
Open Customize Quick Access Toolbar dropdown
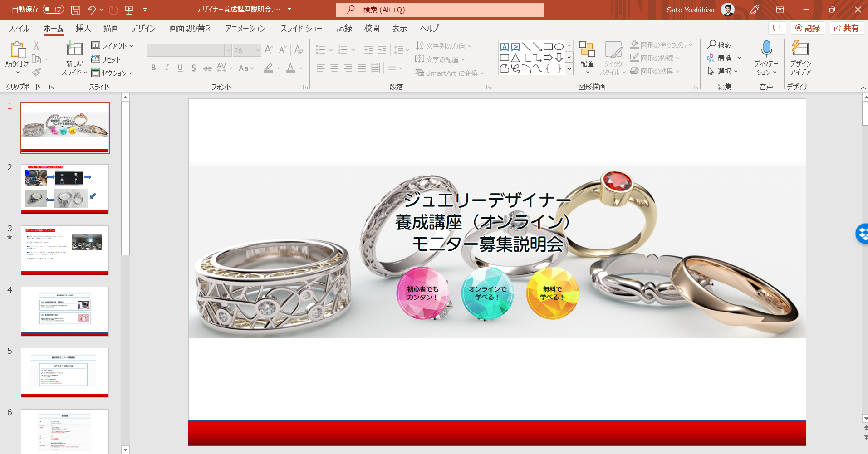[145, 10]
